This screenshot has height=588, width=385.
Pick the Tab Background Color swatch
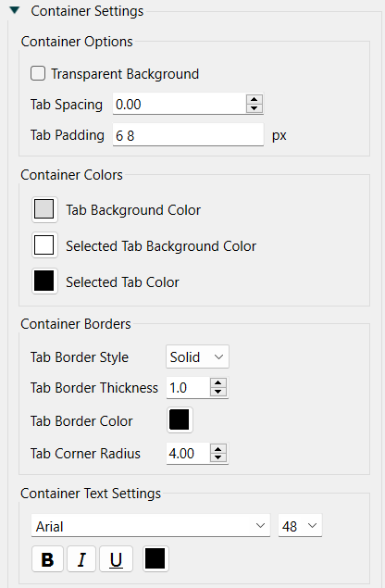(44, 209)
